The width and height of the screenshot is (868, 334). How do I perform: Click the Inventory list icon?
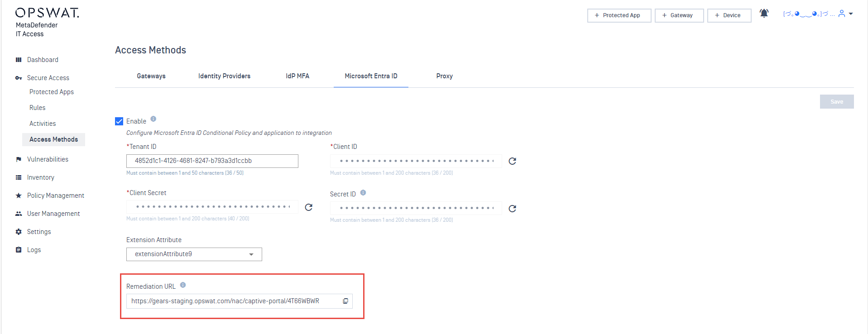tap(19, 177)
